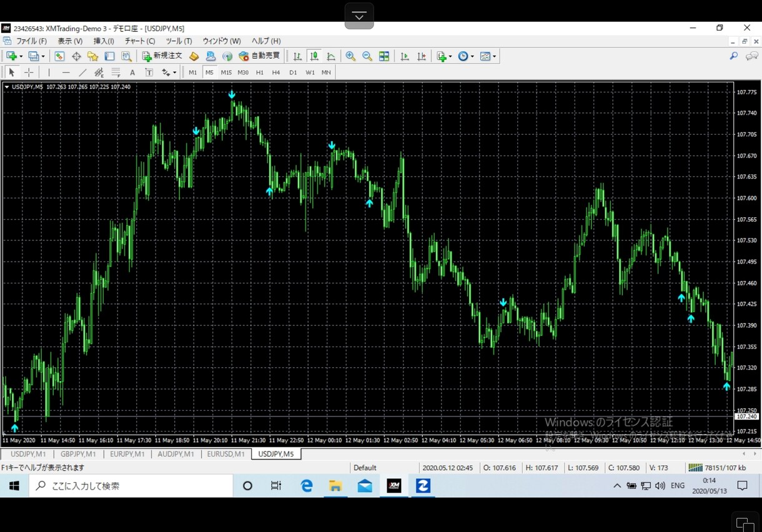762x532 pixels.
Task: Click the 新規注文 new order button
Action: coord(162,56)
